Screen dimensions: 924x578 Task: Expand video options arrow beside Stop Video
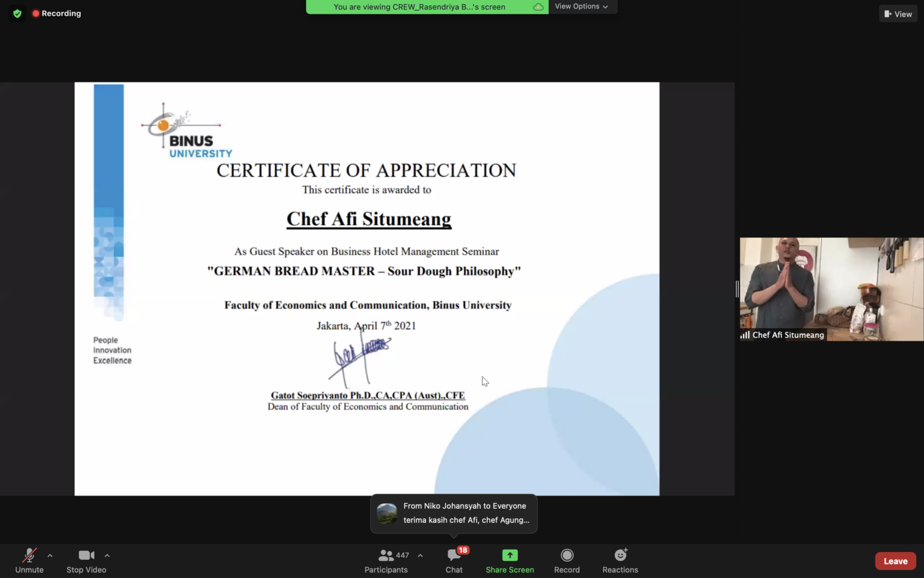107,555
